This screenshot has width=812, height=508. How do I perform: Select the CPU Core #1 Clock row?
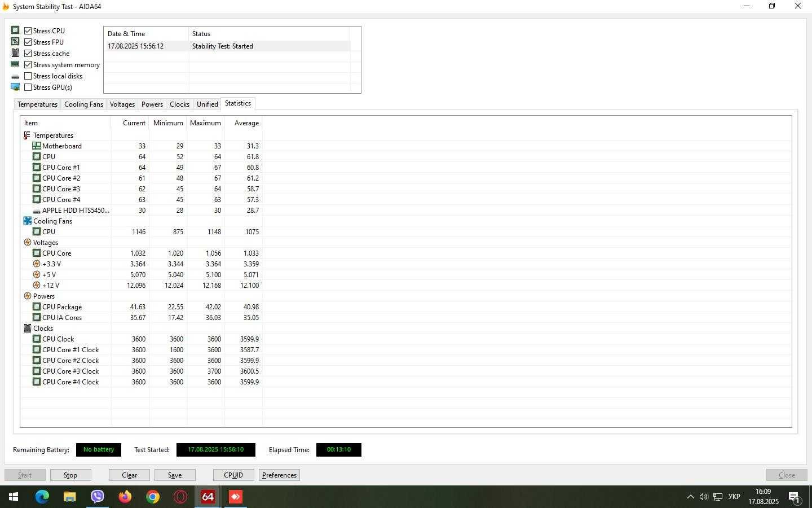tap(141, 350)
